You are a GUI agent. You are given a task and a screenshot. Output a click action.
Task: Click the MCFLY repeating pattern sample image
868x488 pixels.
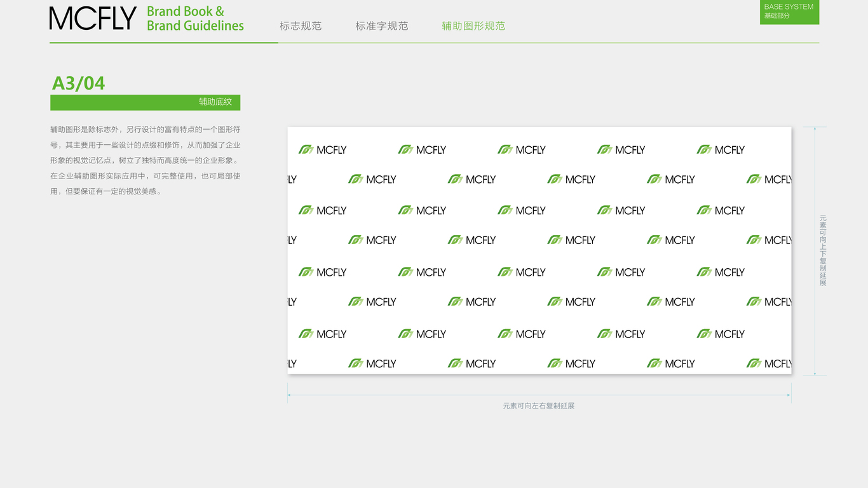539,250
